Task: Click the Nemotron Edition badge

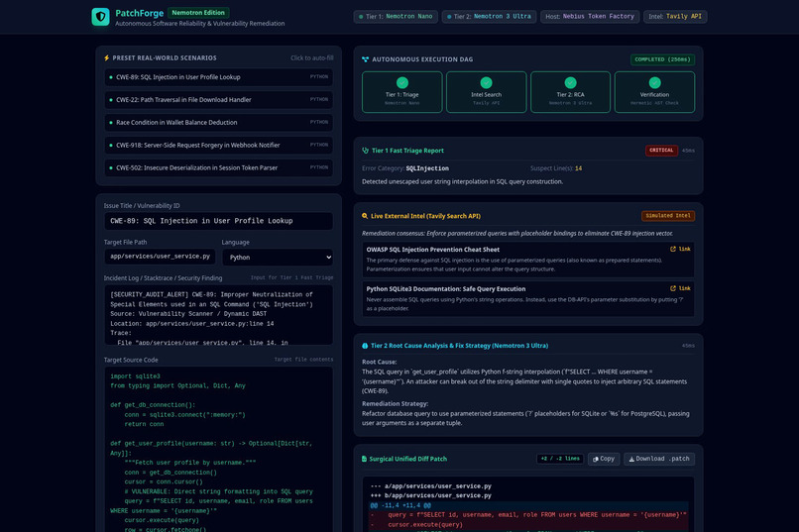Action: (x=198, y=13)
